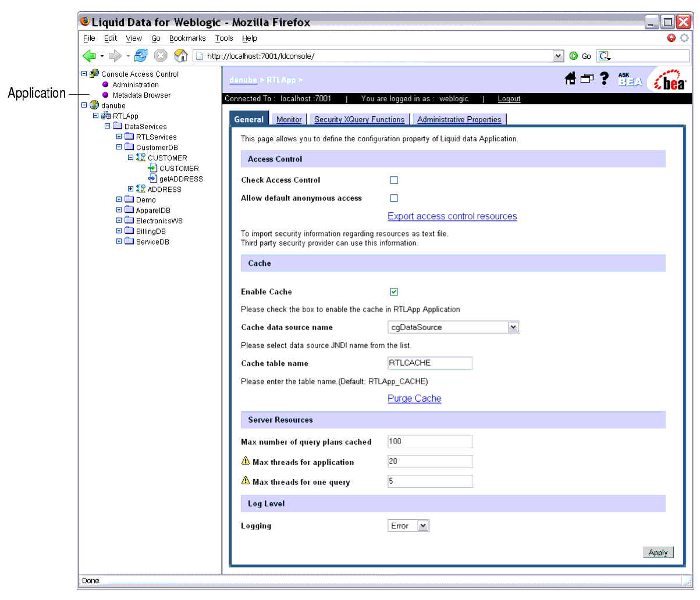Click the danube breadcrumb link
Viewport: 700px width, 600px height.
point(243,80)
